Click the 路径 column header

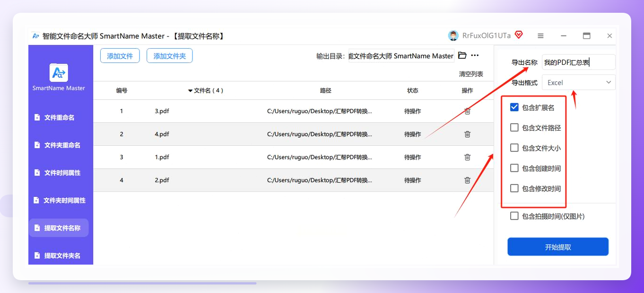tap(326, 90)
